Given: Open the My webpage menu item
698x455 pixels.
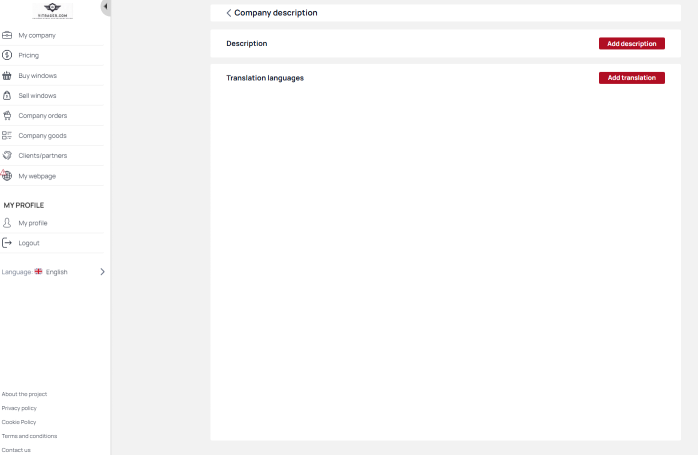Looking at the screenshot, I should point(52,176).
